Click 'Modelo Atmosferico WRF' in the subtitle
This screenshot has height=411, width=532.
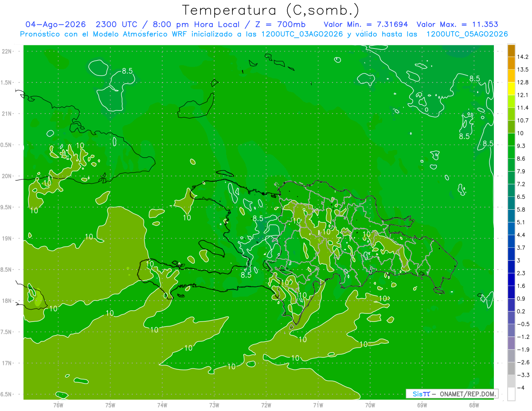(141, 34)
